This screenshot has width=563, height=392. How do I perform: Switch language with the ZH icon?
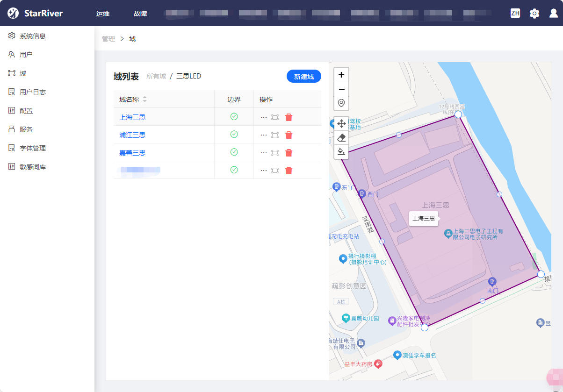[515, 13]
